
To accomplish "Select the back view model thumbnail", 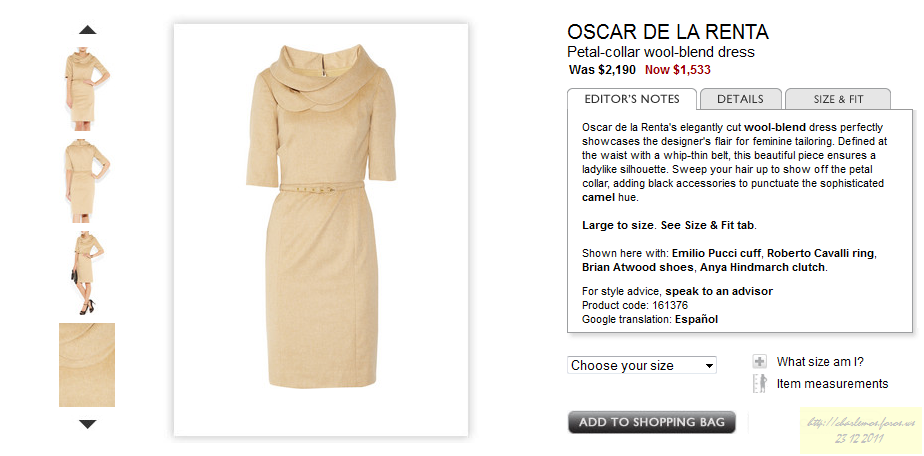I will 87,180.
